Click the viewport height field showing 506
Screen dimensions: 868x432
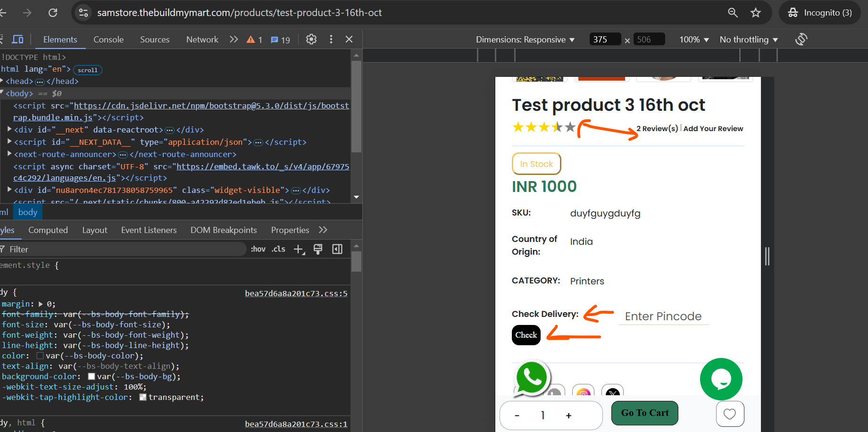[x=649, y=39]
